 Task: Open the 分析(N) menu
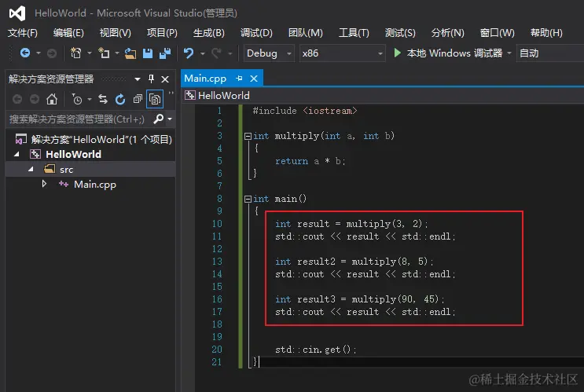(447, 33)
